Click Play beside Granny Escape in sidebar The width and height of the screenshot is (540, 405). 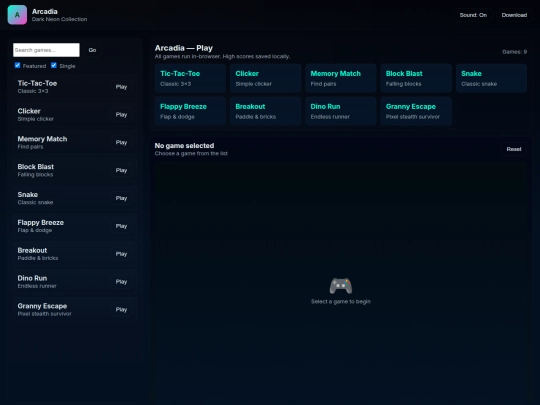(121, 310)
